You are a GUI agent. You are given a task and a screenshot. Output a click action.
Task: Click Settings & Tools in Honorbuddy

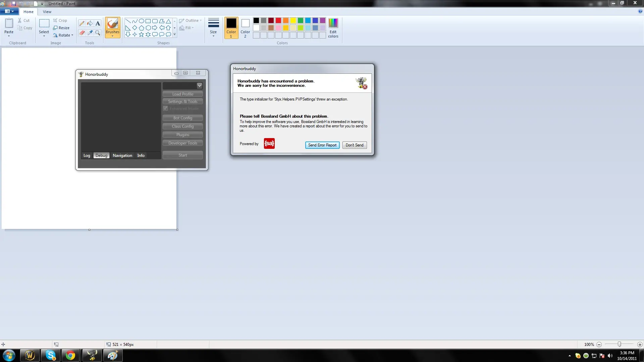[x=183, y=102]
